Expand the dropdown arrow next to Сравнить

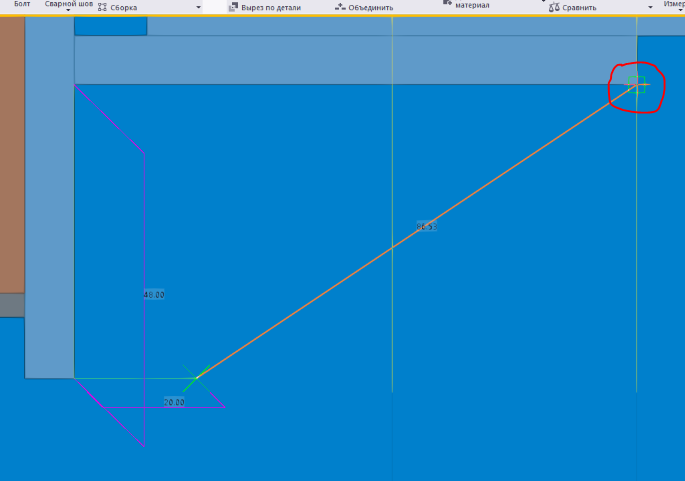click(x=650, y=7)
